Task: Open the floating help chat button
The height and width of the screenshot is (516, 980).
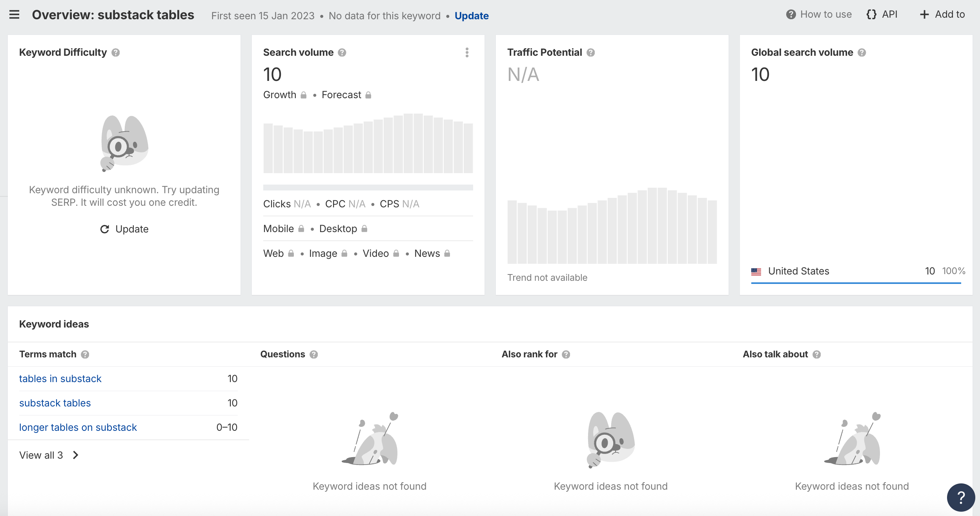Action: pyautogui.click(x=961, y=497)
